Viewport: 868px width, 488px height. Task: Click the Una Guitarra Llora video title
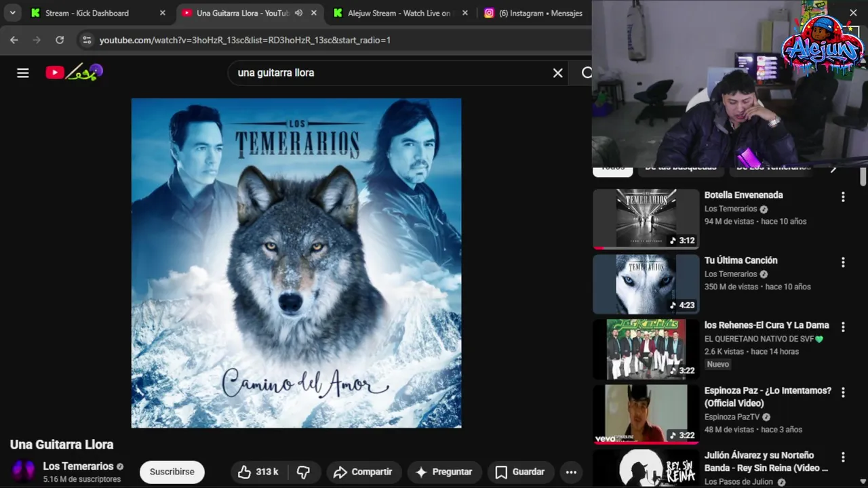point(62,445)
